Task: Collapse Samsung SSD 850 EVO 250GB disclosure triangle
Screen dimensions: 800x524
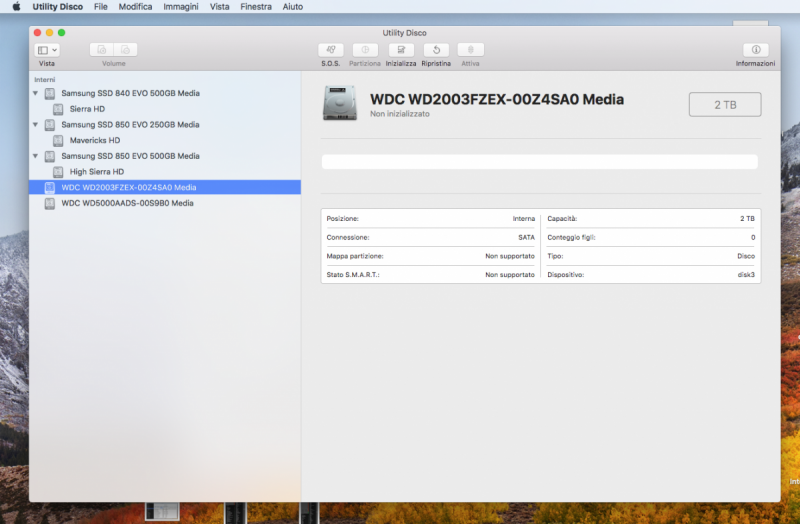Action: 35,124
